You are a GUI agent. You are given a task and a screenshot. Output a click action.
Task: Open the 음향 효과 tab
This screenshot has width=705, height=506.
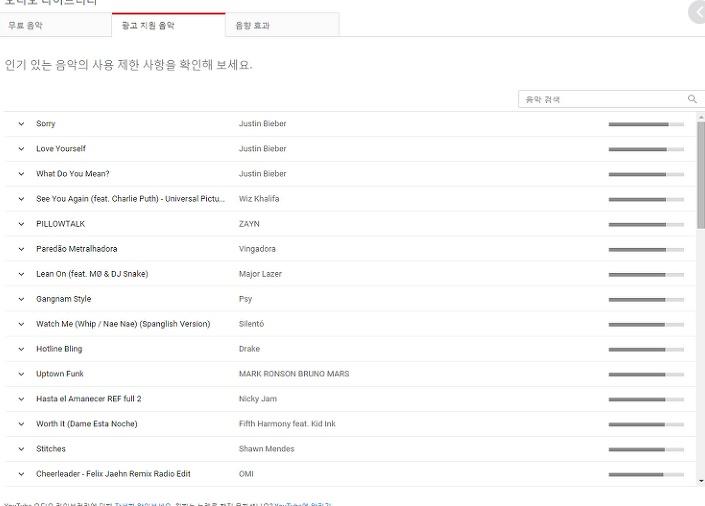282,25
